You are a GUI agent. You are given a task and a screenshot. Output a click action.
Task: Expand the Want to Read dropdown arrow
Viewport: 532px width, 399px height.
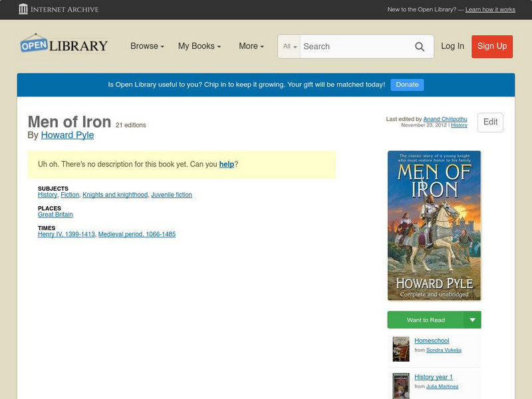pos(473,320)
